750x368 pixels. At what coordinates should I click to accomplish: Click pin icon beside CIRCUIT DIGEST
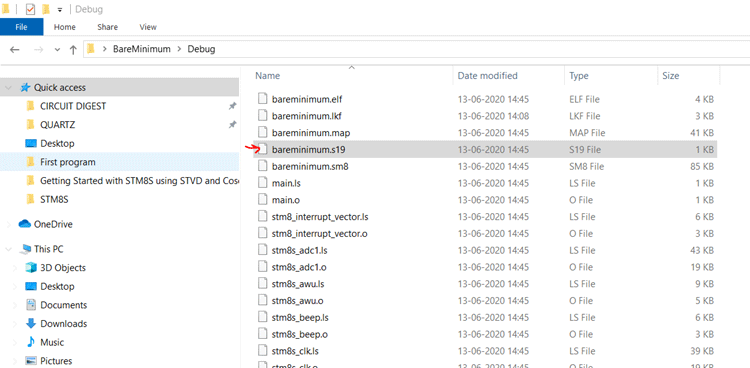232,106
